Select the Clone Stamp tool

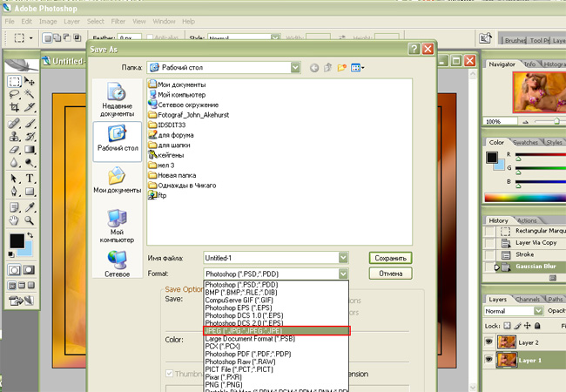(x=15, y=137)
